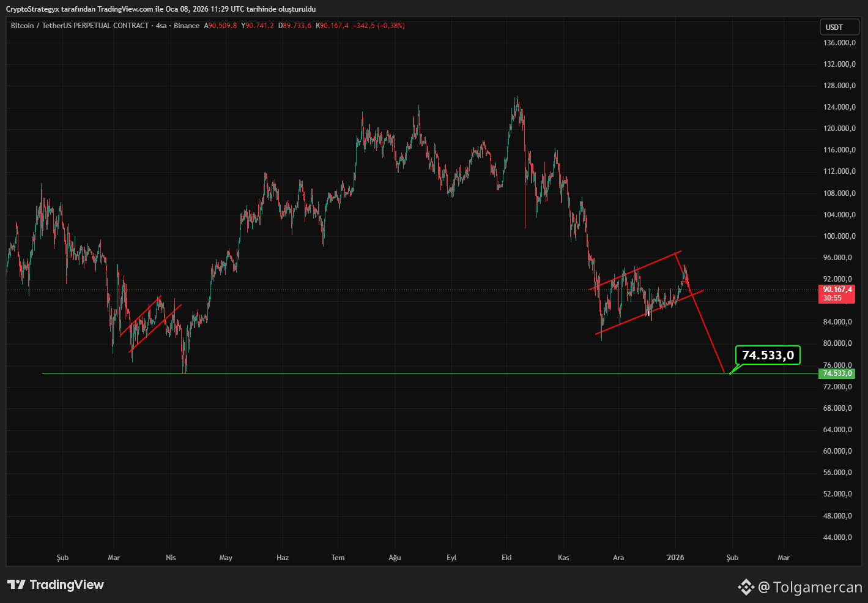Click the Bitcoin / TetherUS PERPETUAL CONTRACT title
This screenshot has height=603, width=868.
[80, 26]
